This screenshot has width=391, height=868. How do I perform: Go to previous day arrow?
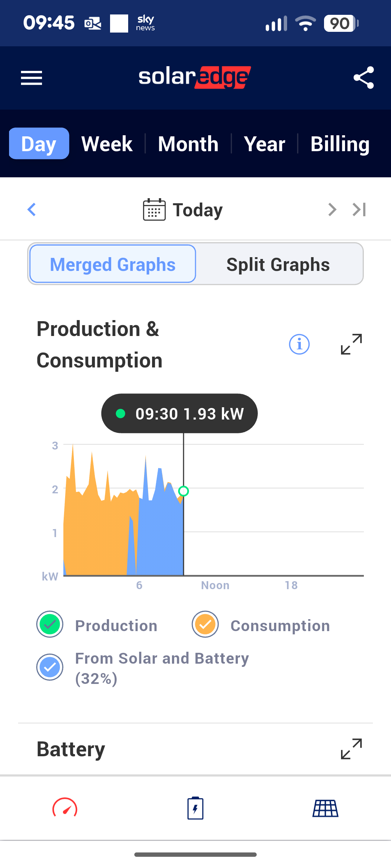(32, 209)
